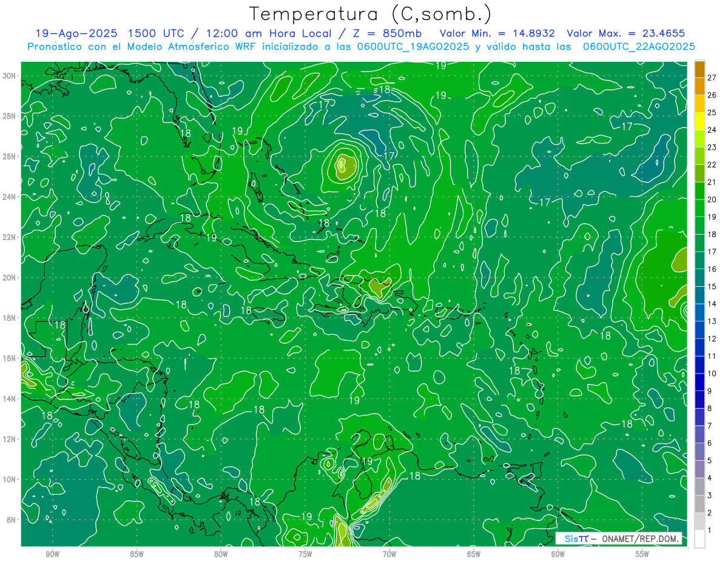Click legend scale value '8'
The image size is (728, 562).
710,408
